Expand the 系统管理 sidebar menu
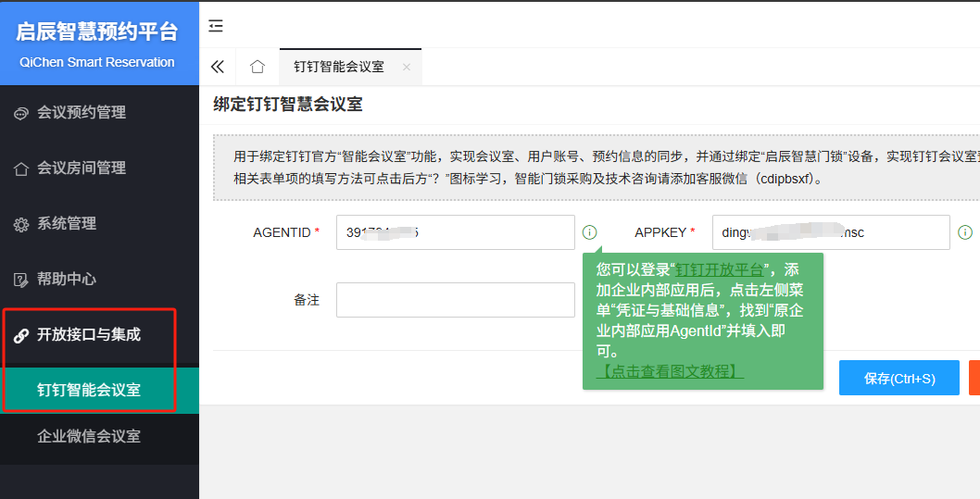This screenshot has height=499, width=980. pos(67,223)
